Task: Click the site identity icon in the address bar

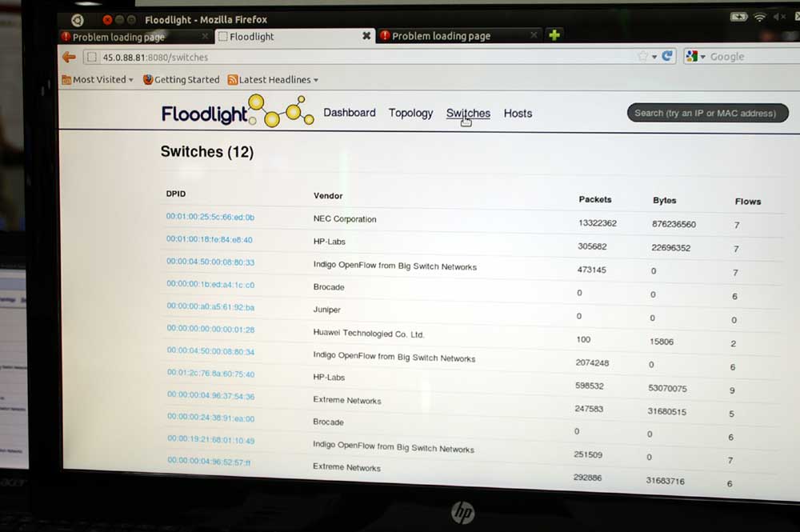Action: (92, 57)
